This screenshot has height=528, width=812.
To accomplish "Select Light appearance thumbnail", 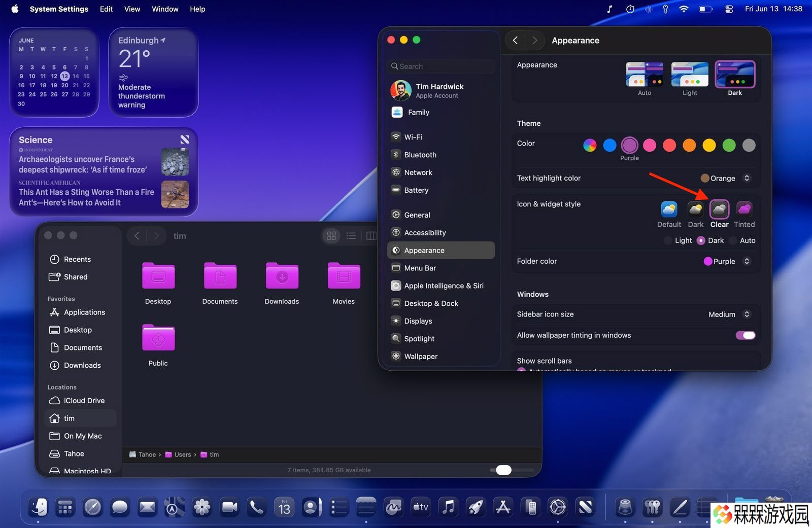I will coord(690,75).
